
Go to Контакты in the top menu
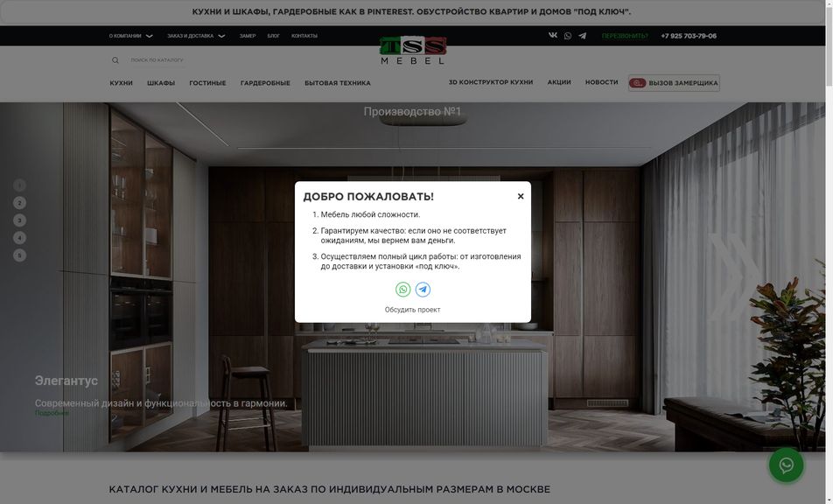tap(304, 36)
